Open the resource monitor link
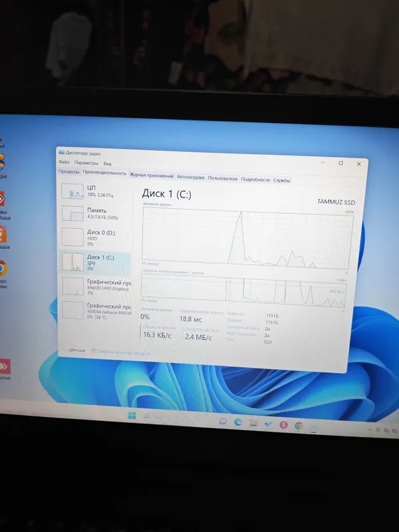This screenshot has height=532, width=399. click(121, 352)
